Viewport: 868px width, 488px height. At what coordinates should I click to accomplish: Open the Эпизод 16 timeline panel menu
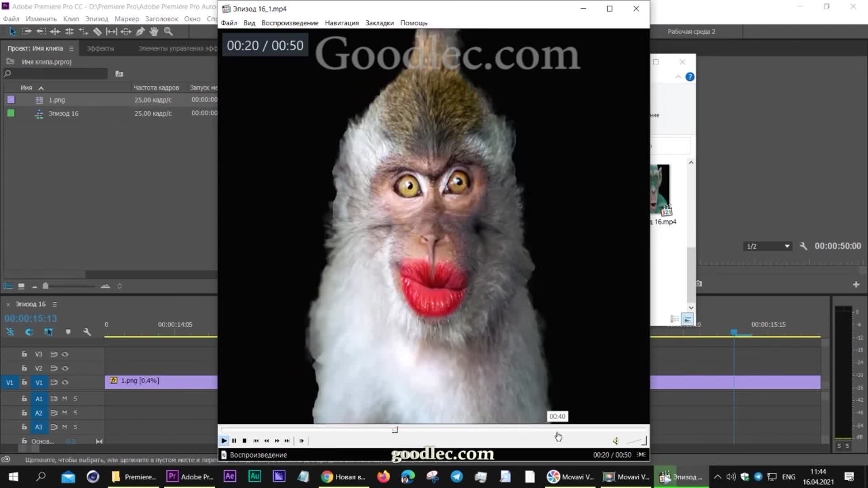coord(55,305)
